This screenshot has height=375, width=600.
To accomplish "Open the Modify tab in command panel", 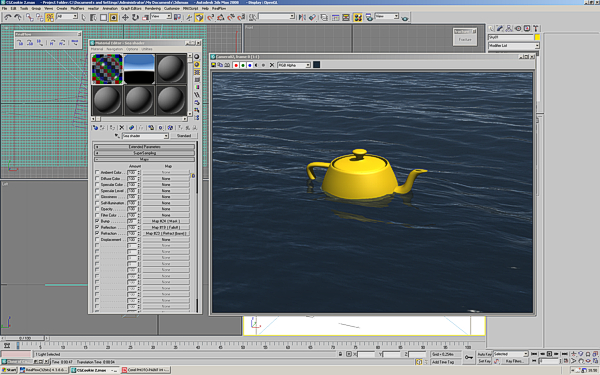I will pos(500,28).
